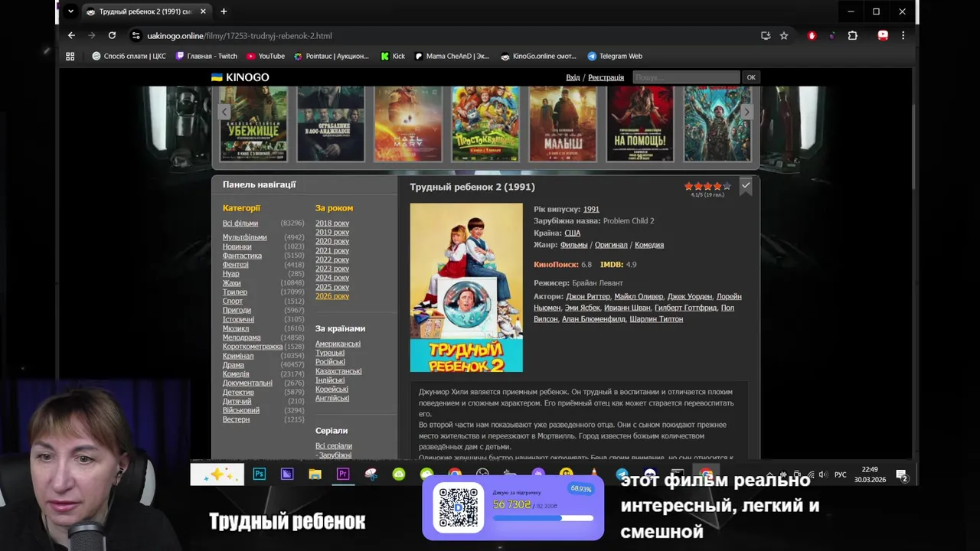
Task: Go back to the previous page
Action: [x=71, y=35]
